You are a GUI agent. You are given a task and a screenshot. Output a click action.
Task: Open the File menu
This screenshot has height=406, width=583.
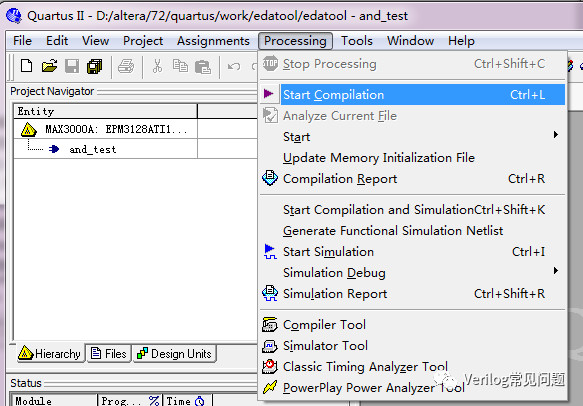22,41
